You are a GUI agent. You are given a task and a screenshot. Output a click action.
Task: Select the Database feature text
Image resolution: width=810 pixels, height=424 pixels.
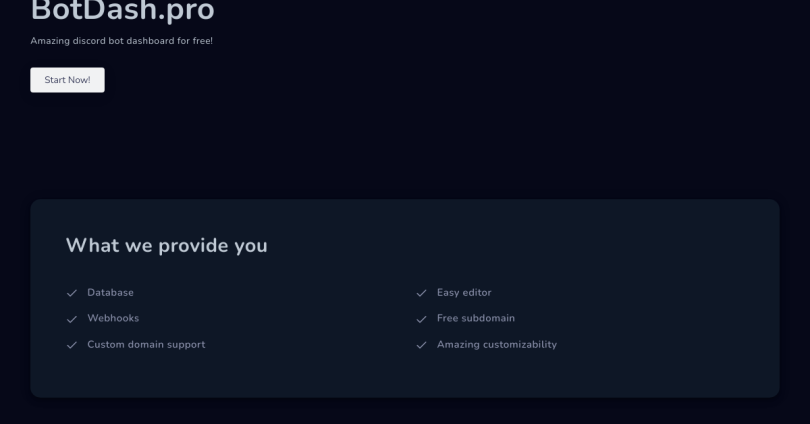point(110,293)
